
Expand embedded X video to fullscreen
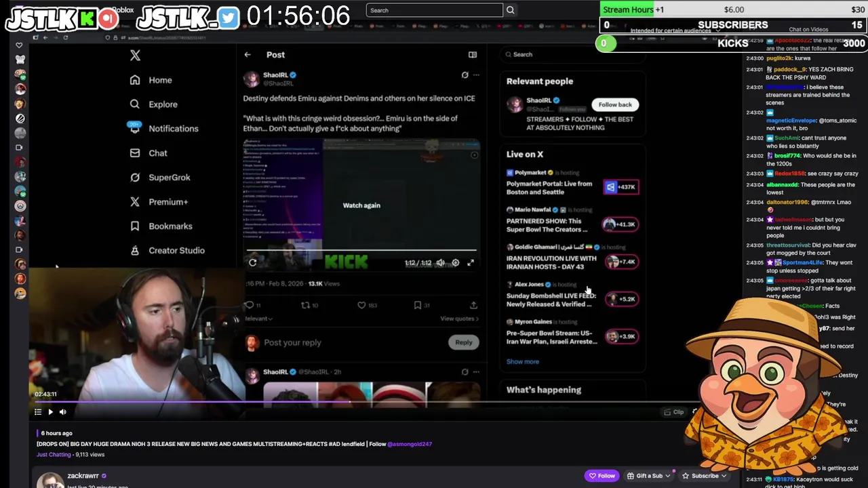point(471,263)
